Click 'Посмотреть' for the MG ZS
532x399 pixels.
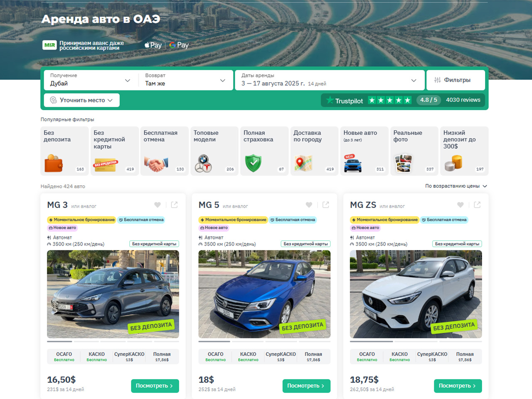(x=458, y=386)
